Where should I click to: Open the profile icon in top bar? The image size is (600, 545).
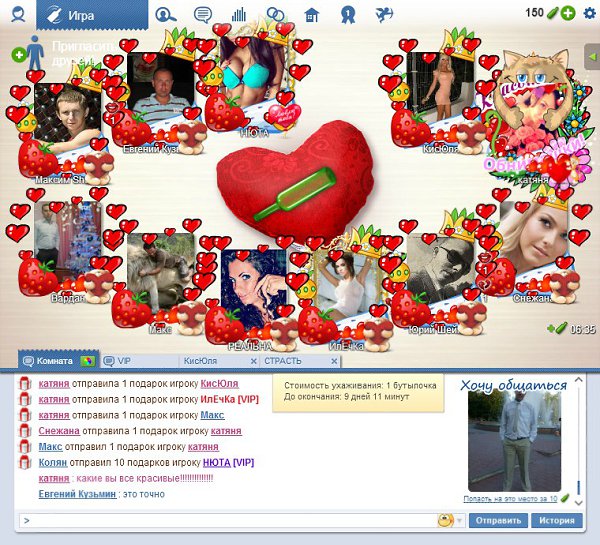17,14
